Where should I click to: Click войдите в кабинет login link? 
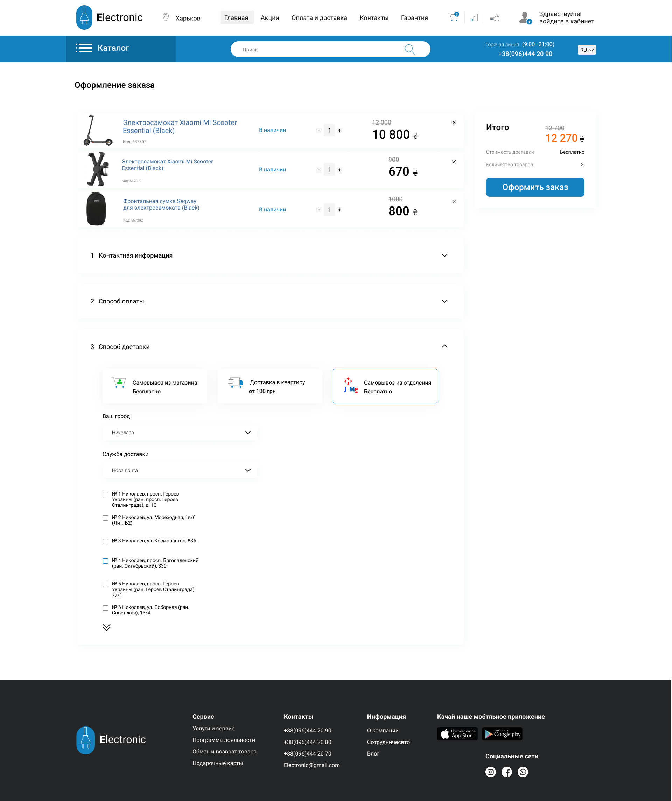point(566,22)
